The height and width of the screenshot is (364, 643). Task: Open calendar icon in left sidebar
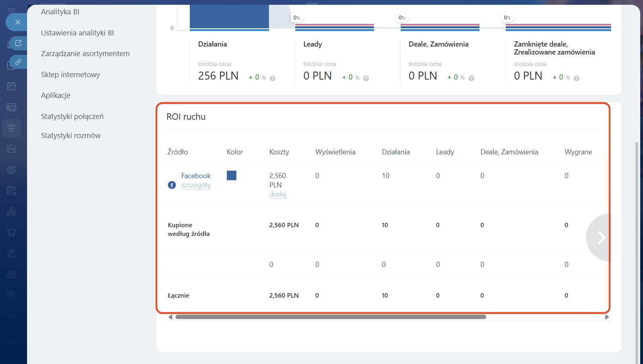(11, 86)
